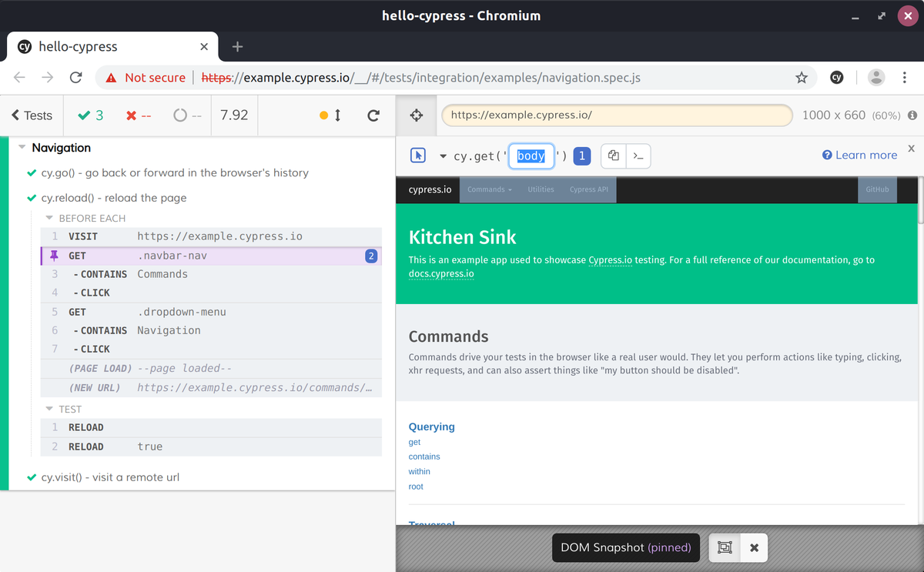Select the CONTAINS Navigation step

(211, 330)
